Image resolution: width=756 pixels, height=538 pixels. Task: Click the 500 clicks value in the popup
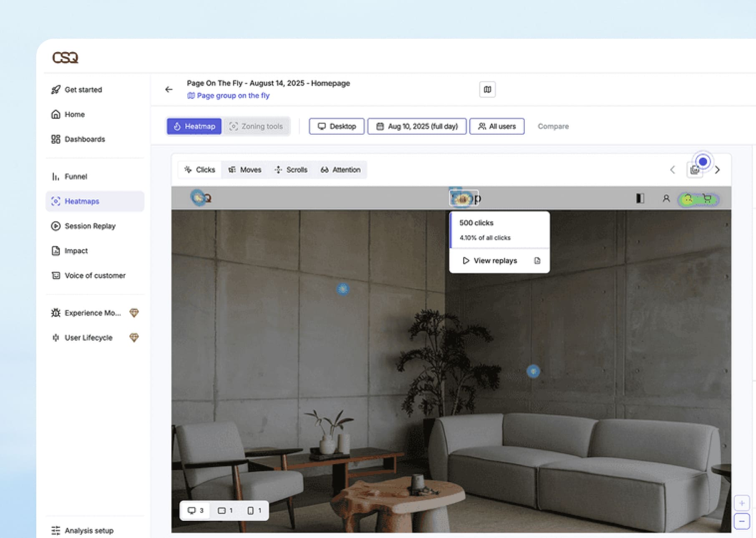tap(476, 223)
